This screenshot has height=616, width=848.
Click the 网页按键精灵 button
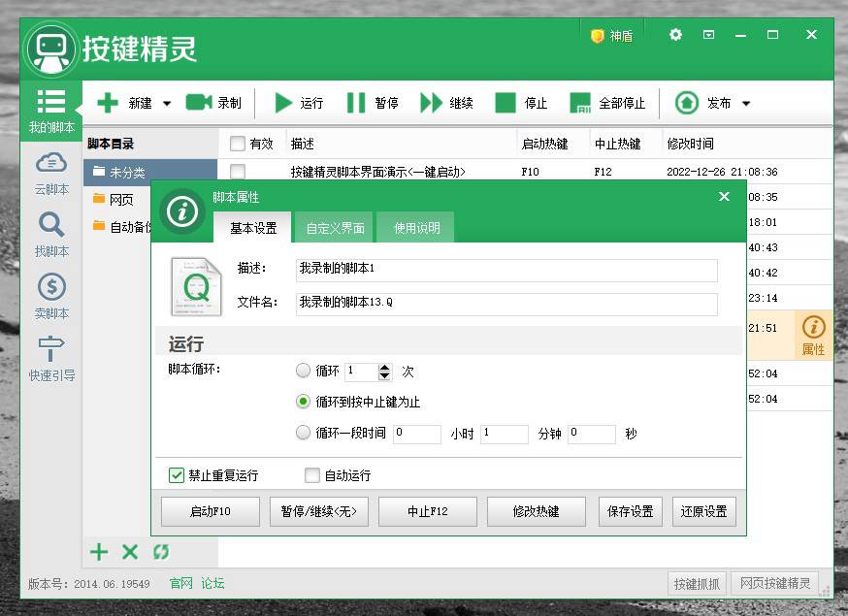pyautogui.click(x=775, y=583)
